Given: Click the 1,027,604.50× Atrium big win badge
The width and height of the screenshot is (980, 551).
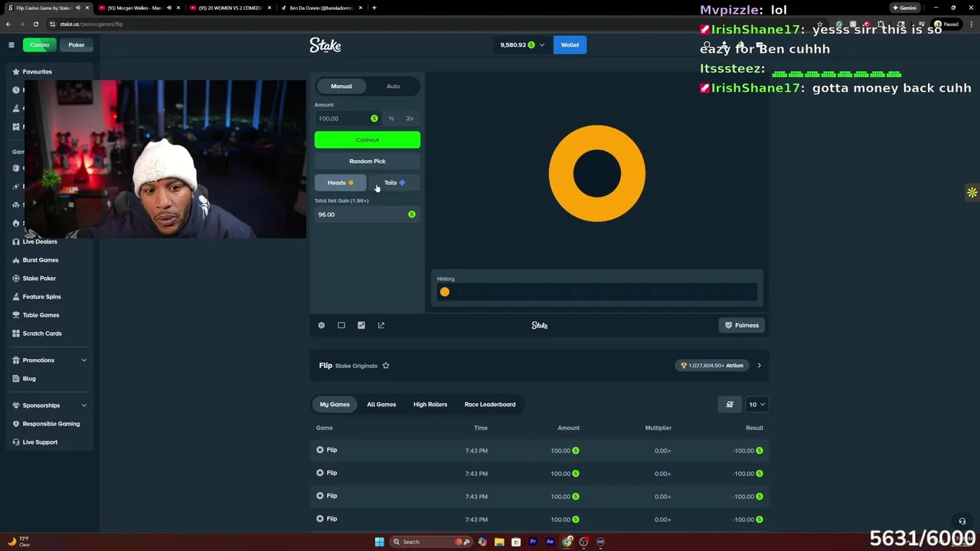Looking at the screenshot, I should pos(713,366).
